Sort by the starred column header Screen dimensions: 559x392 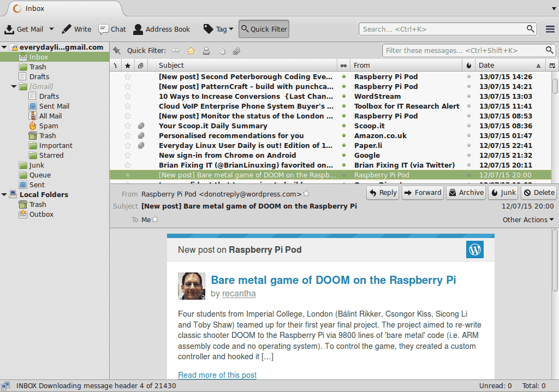coord(128,66)
